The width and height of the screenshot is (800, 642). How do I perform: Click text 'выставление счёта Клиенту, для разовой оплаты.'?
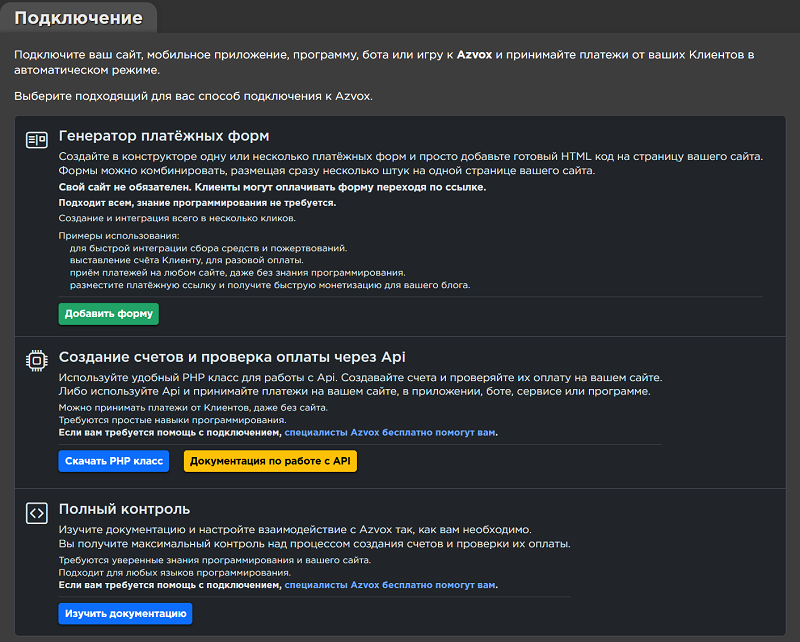pyautogui.click(x=187, y=260)
